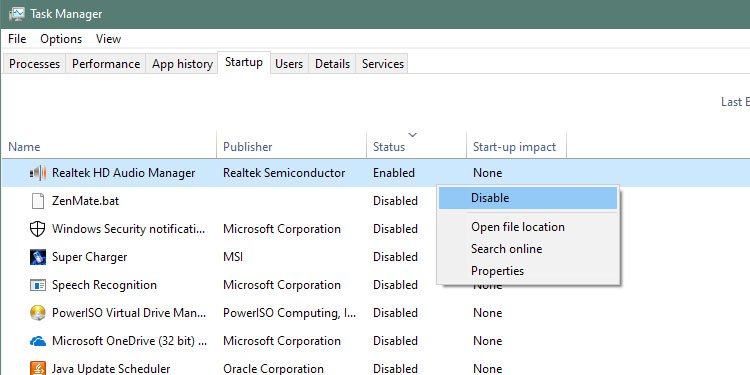Select the Microsoft OneDrive (32 bit) name
The height and width of the screenshot is (375, 750).
tap(130, 341)
